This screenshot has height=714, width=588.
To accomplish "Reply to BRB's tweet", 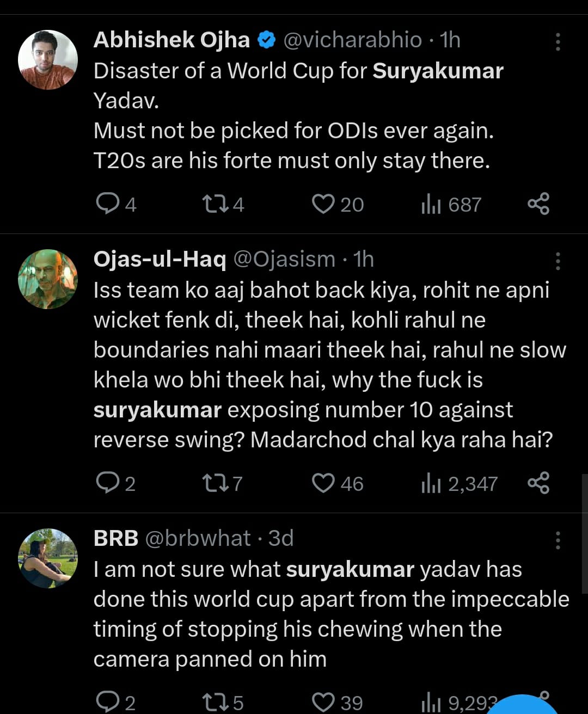I will pos(107,702).
